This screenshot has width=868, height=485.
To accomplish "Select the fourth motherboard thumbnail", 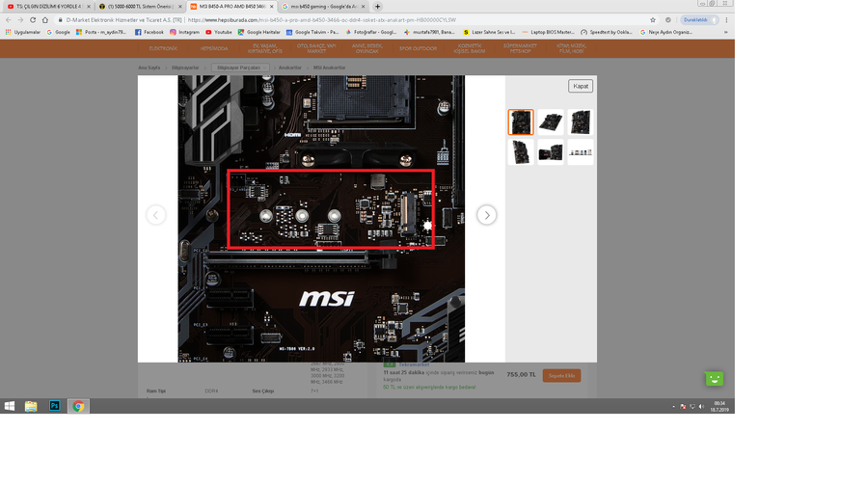I will [521, 151].
